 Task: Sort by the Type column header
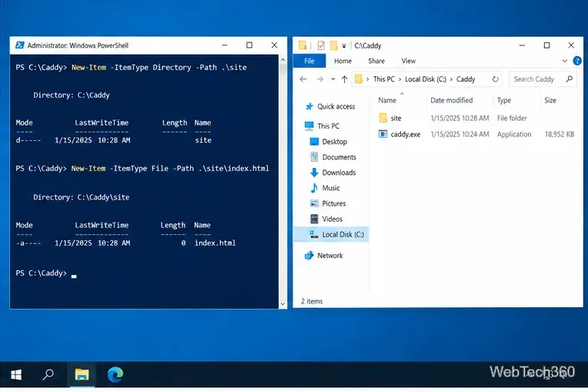point(504,100)
